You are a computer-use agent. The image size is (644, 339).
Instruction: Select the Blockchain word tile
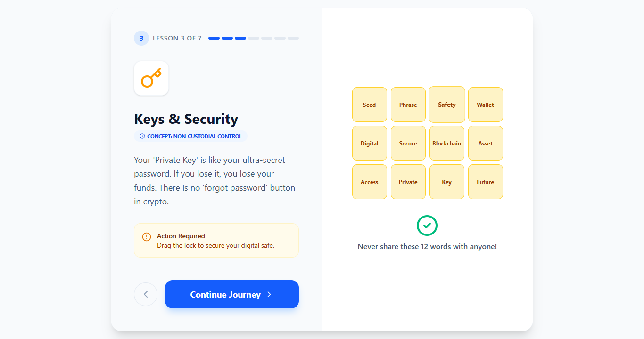click(x=447, y=143)
